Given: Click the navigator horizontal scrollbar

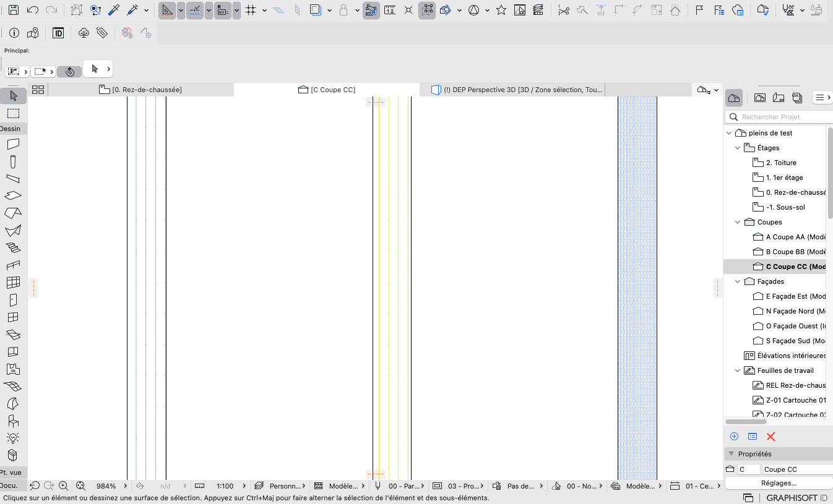Looking at the screenshot, I should [x=746, y=422].
